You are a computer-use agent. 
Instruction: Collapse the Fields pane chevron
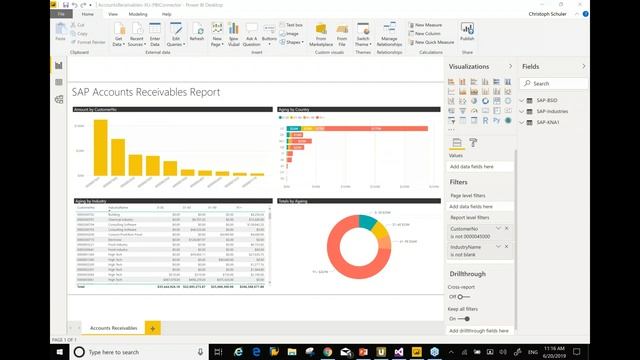pos(584,66)
